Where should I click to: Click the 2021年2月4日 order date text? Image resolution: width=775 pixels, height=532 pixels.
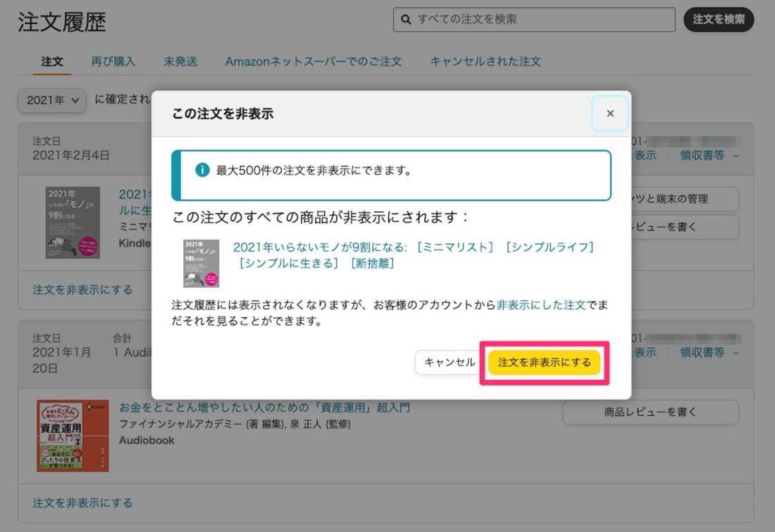tap(70, 155)
